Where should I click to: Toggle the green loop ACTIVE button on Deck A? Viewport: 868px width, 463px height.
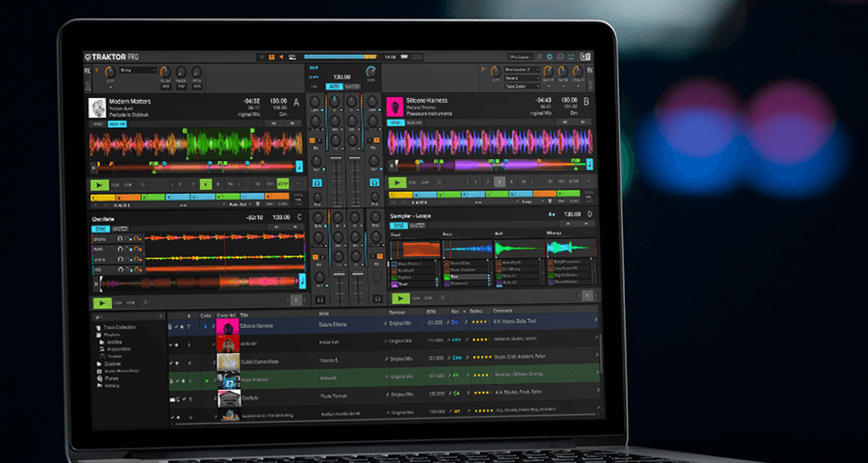click(x=283, y=185)
